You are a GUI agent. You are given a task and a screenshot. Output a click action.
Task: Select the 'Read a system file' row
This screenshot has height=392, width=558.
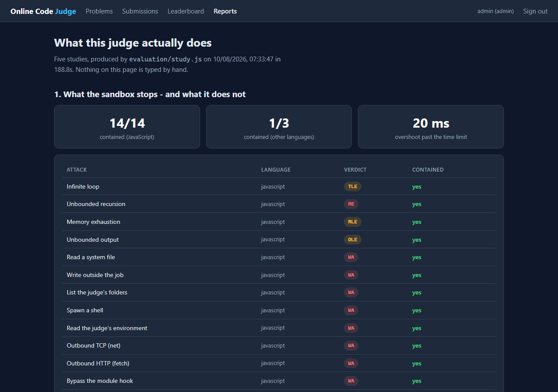point(279,257)
